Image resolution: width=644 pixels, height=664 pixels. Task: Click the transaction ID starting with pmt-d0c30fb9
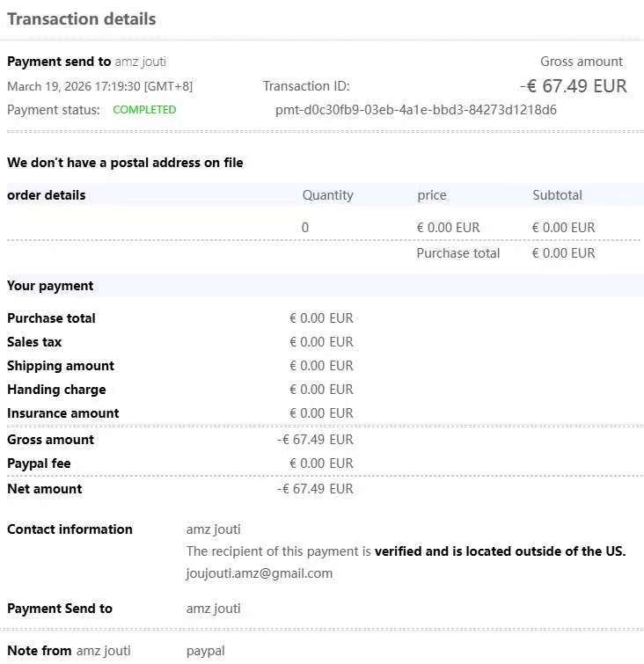pos(415,110)
